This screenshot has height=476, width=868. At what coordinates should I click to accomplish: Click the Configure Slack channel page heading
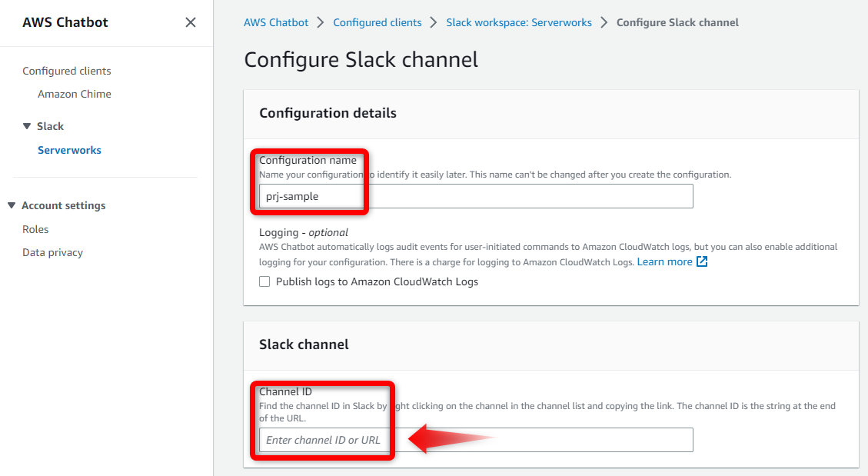[x=361, y=59]
